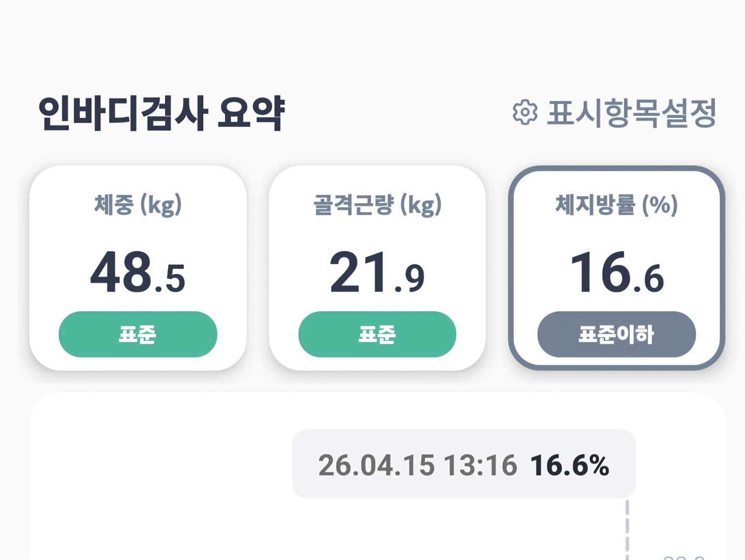Click the 21.9 muscle mass value
Image resolution: width=745 pixels, height=560 pixels.
coord(377,272)
